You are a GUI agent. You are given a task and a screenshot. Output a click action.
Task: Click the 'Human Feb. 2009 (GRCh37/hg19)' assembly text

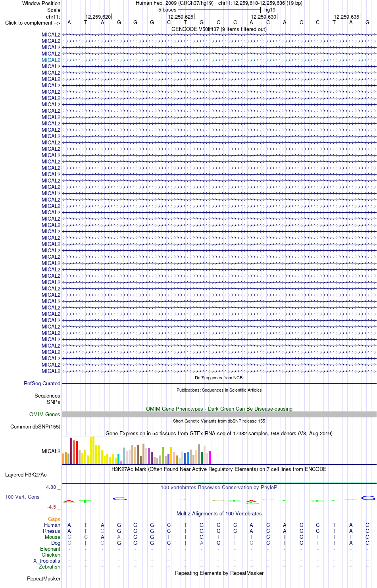pyautogui.click(x=175, y=3)
